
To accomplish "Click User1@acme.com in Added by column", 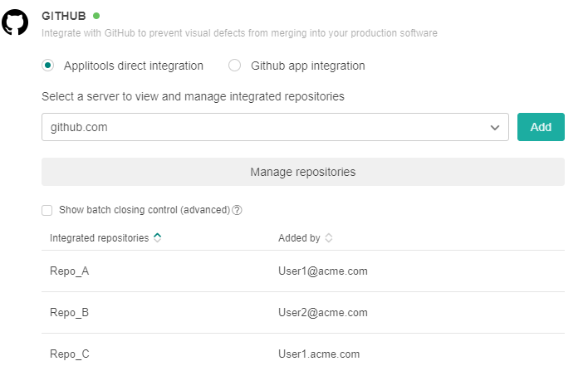I will point(322,271).
